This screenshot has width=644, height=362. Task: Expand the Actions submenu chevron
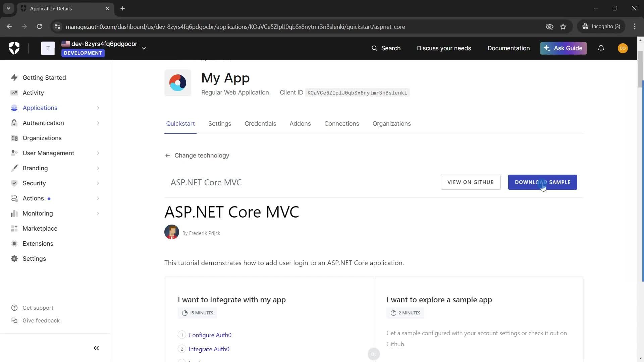[x=98, y=198]
